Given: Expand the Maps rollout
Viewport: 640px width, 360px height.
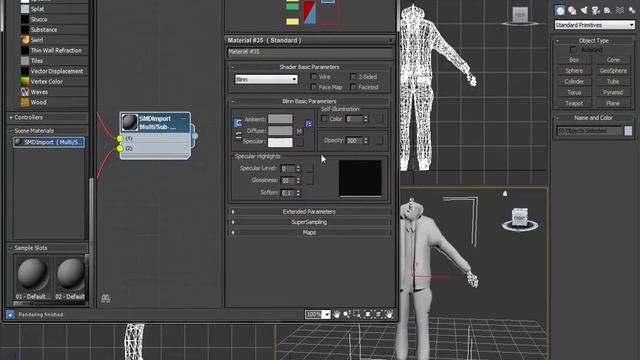Looking at the screenshot, I should tap(309, 232).
